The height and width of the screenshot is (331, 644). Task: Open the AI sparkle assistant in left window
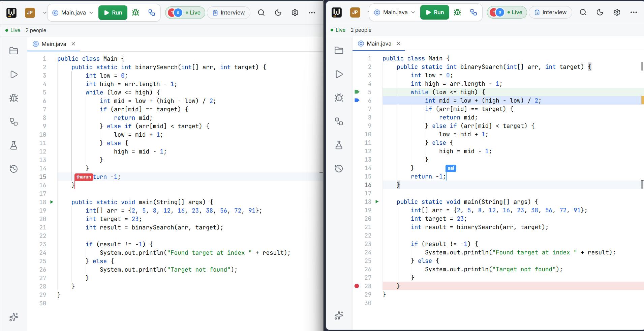pyautogui.click(x=14, y=317)
